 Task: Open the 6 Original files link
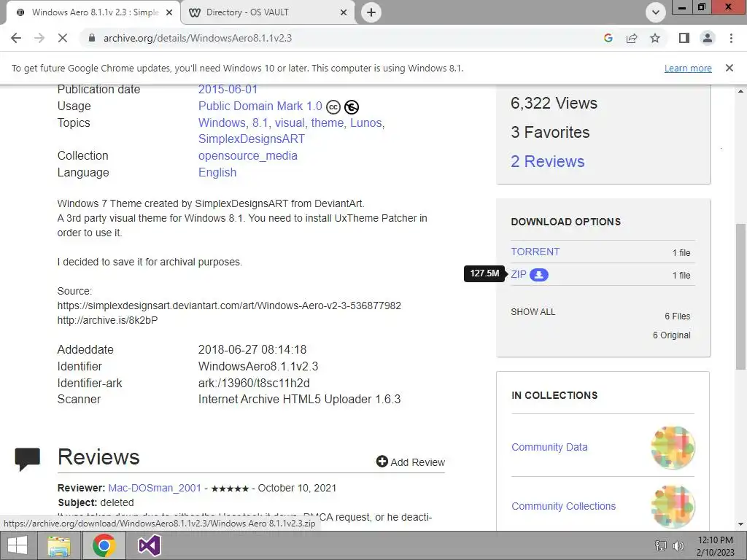[671, 335]
